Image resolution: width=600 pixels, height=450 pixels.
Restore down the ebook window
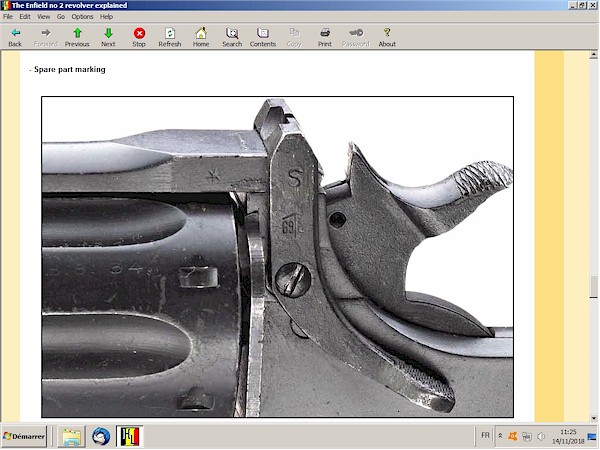click(582, 5)
